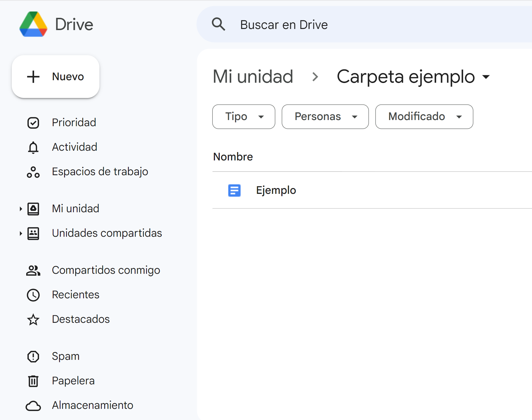
Task: Click the search magnifier icon
Action: pos(218,24)
